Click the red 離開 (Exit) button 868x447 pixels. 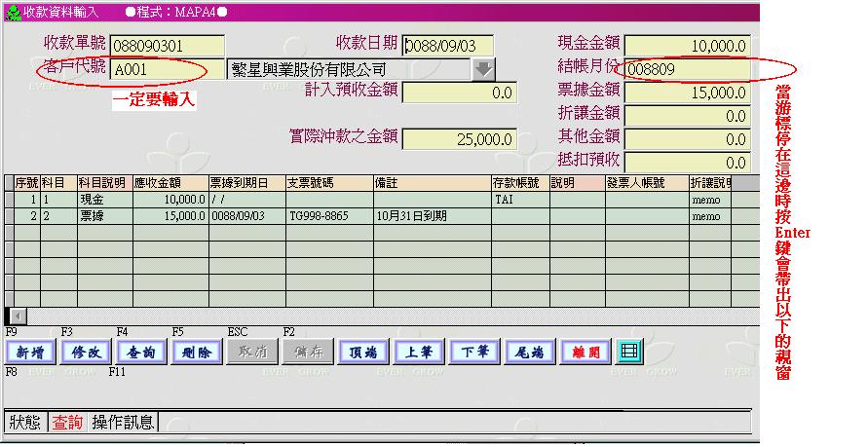tap(585, 353)
